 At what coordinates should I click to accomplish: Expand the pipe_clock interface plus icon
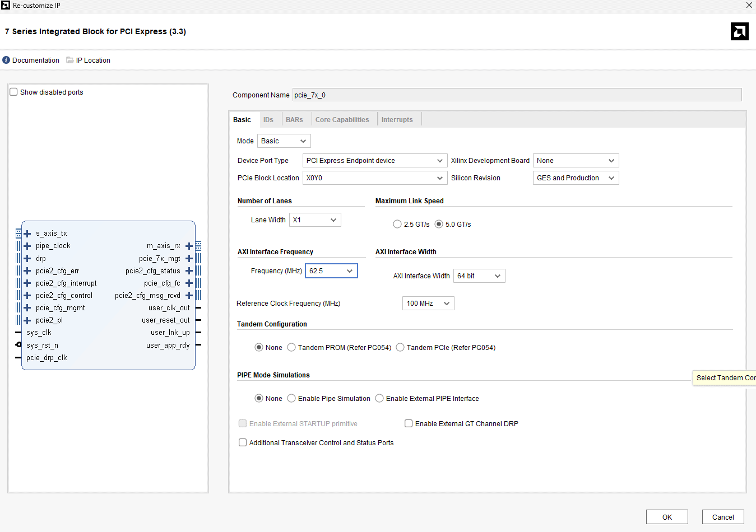coord(27,246)
